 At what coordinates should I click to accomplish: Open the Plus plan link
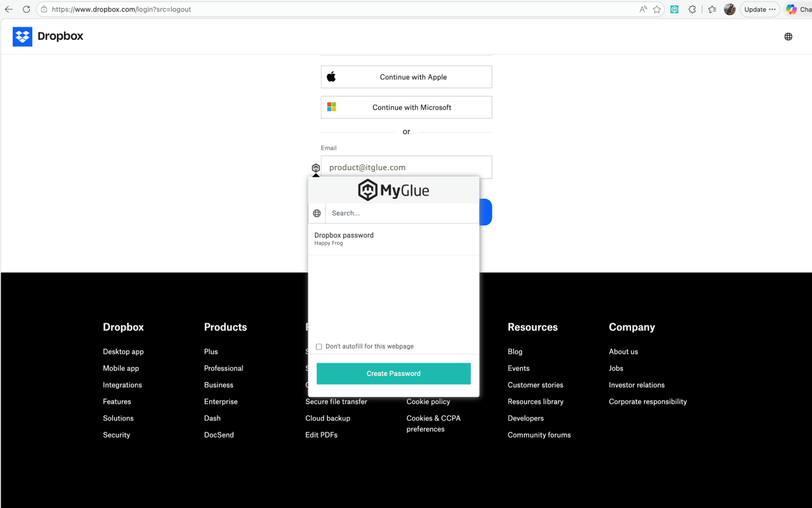(211, 352)
